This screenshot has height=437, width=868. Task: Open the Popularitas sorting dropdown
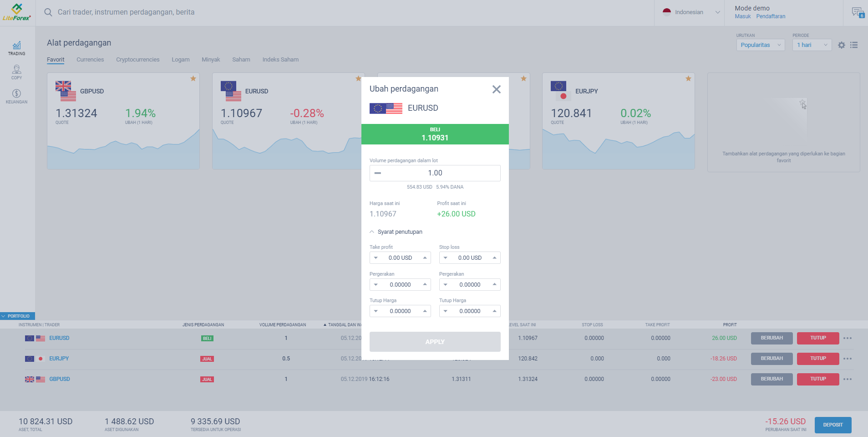pyautogui.click(x=760, y=45)
